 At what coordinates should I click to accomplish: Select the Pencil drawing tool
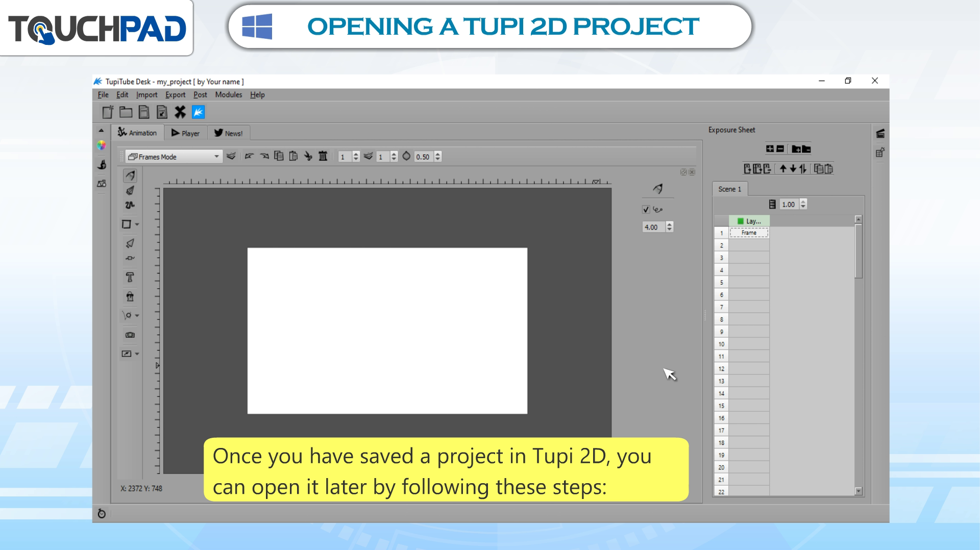tap(130, 176)
